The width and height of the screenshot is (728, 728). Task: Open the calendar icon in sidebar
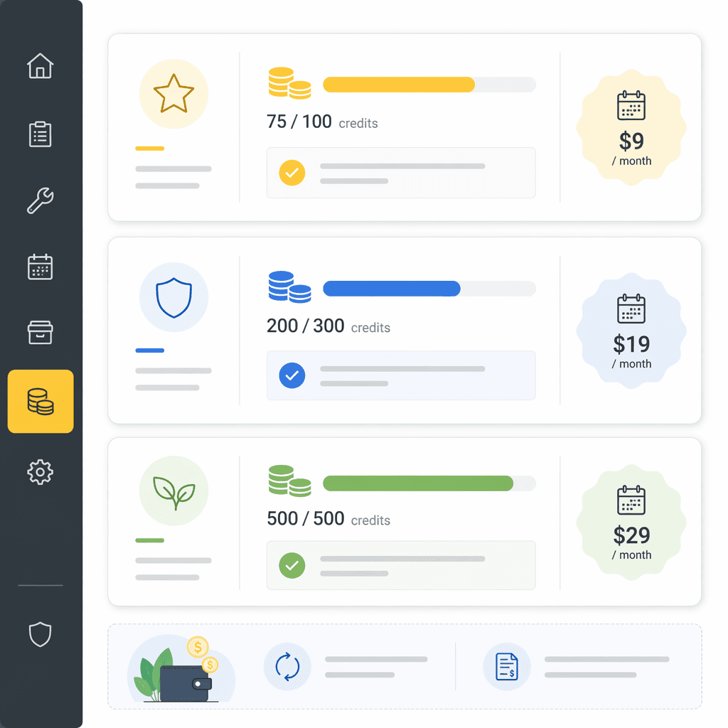41,267
